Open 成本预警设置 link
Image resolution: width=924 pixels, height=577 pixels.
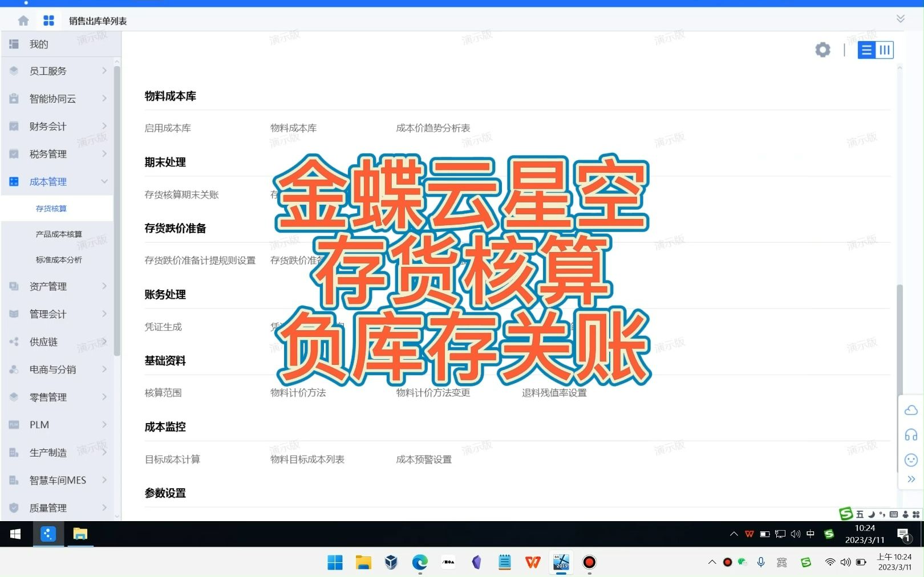pos(424,460)
